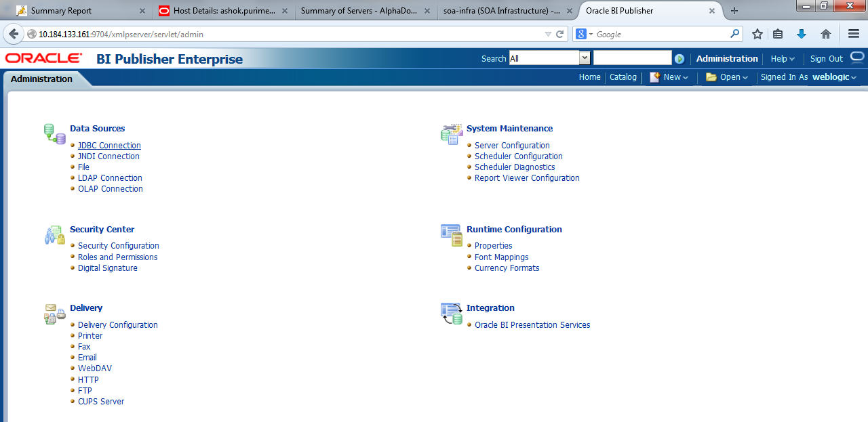Screen dimensions: 868x422
Task: Close the soa-infra tab
Action: (x=568, y=11)
